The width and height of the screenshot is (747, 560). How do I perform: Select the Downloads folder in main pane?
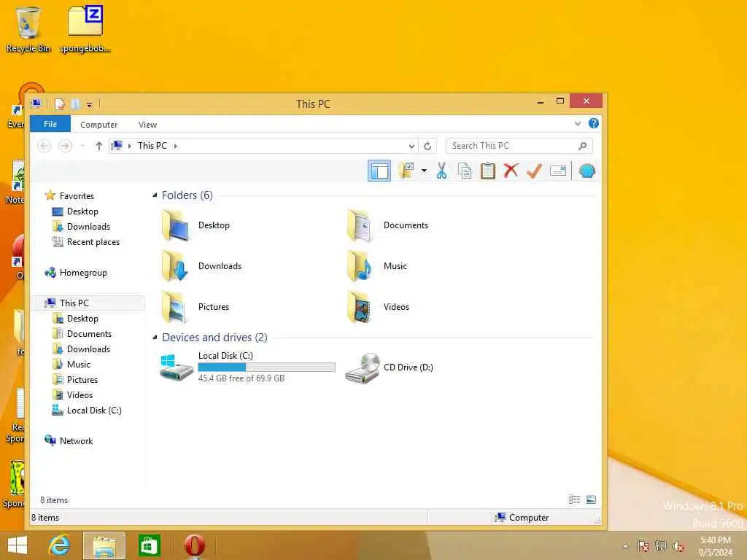coord(202,265)
